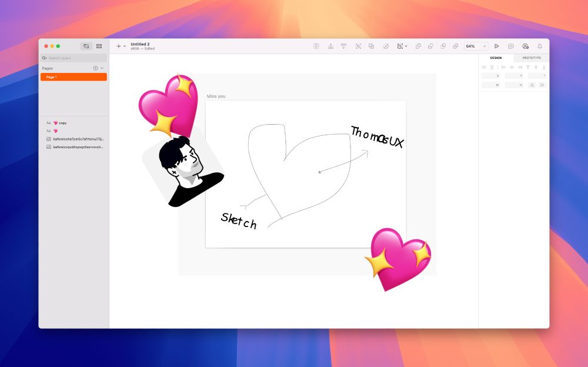Select the sparkling heart beside the avatar portrait
This screenshot has height=367, width=588.
(168, 105)
